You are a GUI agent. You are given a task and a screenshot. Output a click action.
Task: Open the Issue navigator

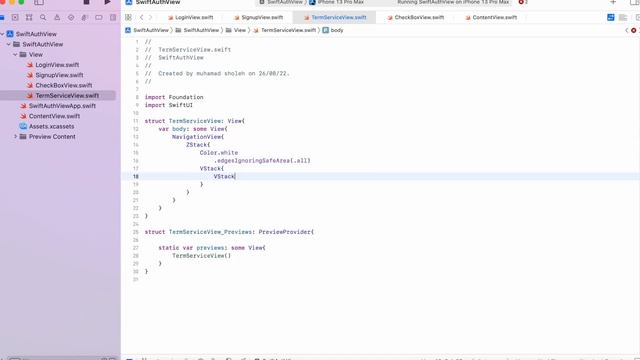tap(57, 18)
